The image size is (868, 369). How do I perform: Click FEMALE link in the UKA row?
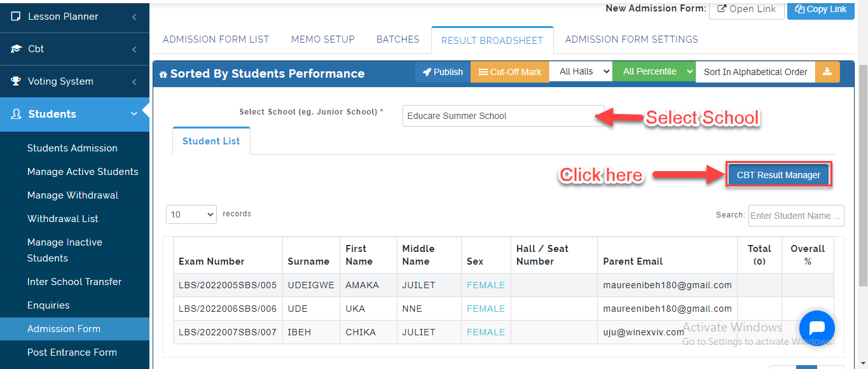coord(486,309)
